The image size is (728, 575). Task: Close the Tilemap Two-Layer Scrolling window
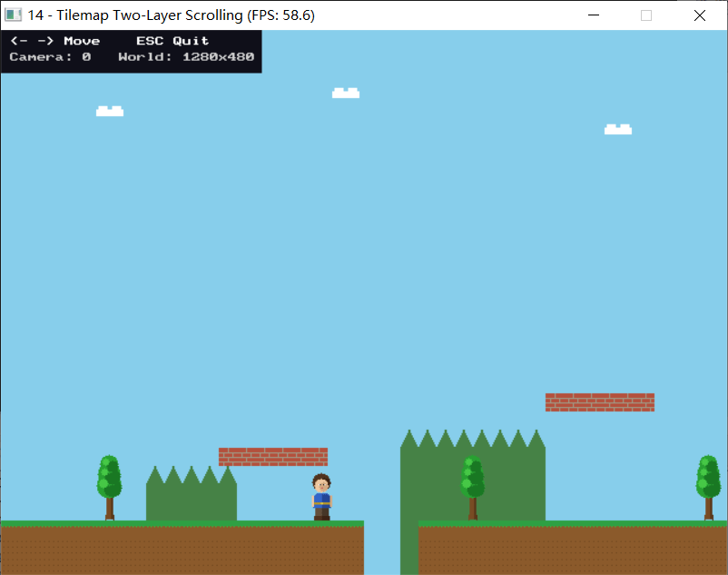[x=700, y=15]
